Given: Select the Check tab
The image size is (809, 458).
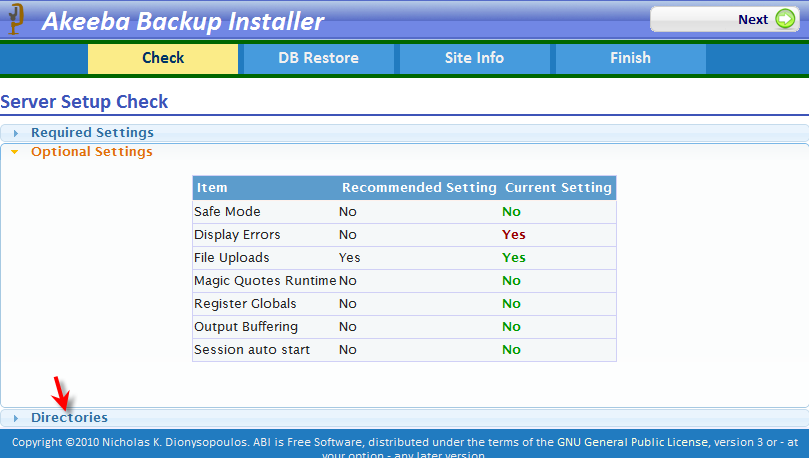Looking at the screenshot, I should tap(163, 58).
